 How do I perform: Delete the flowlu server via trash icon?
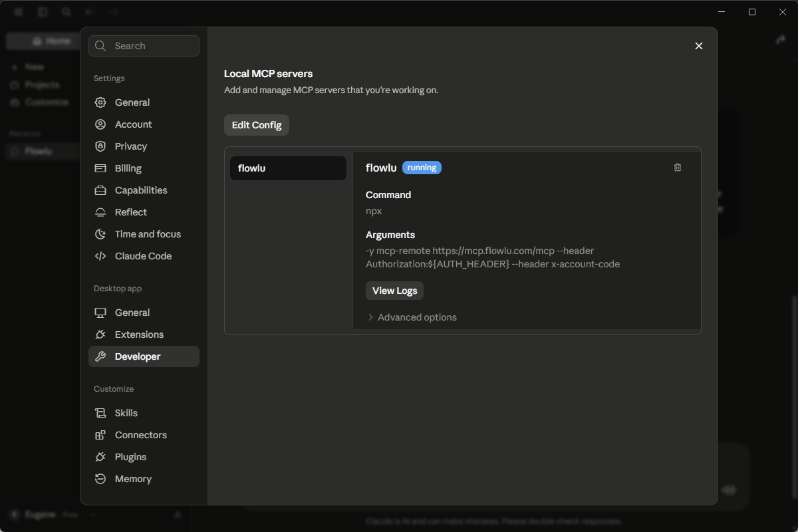click(x=678, y=168)
